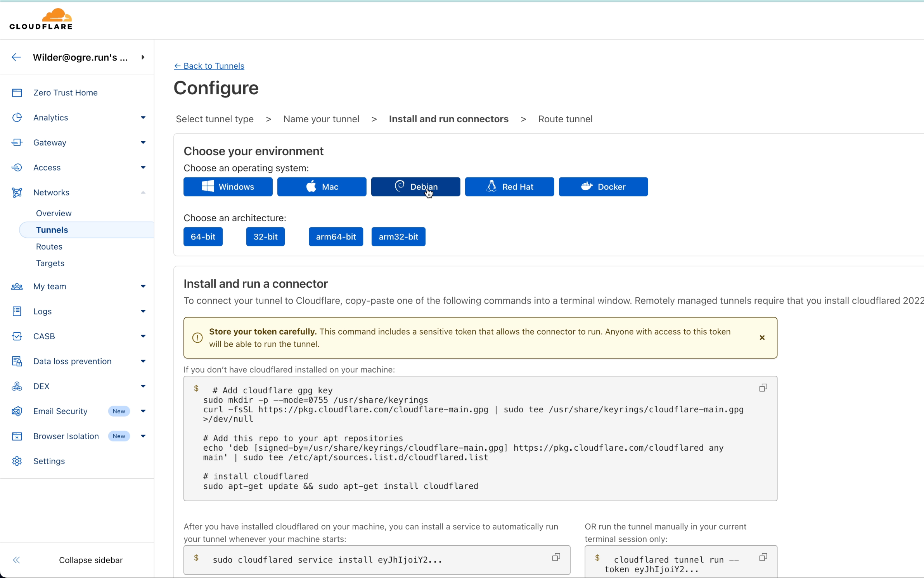Click the Gateway sidebar icon

tap(17, 142)
